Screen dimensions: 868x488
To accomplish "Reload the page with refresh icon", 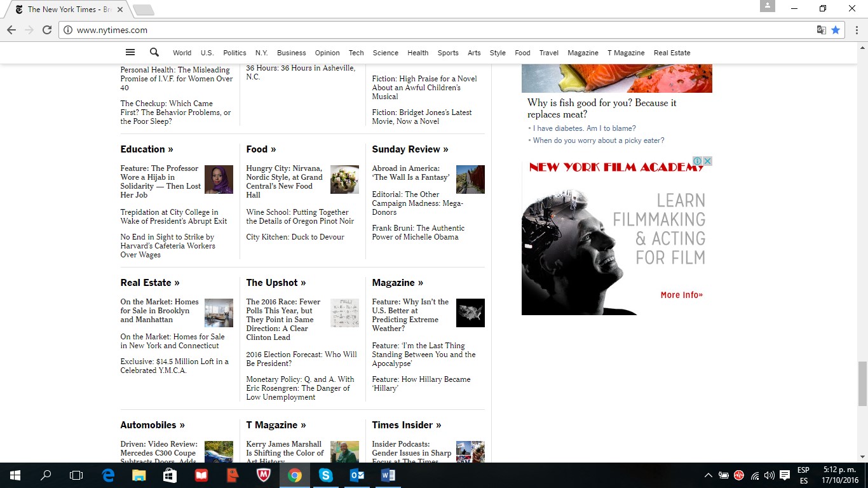I will (47, 30).
